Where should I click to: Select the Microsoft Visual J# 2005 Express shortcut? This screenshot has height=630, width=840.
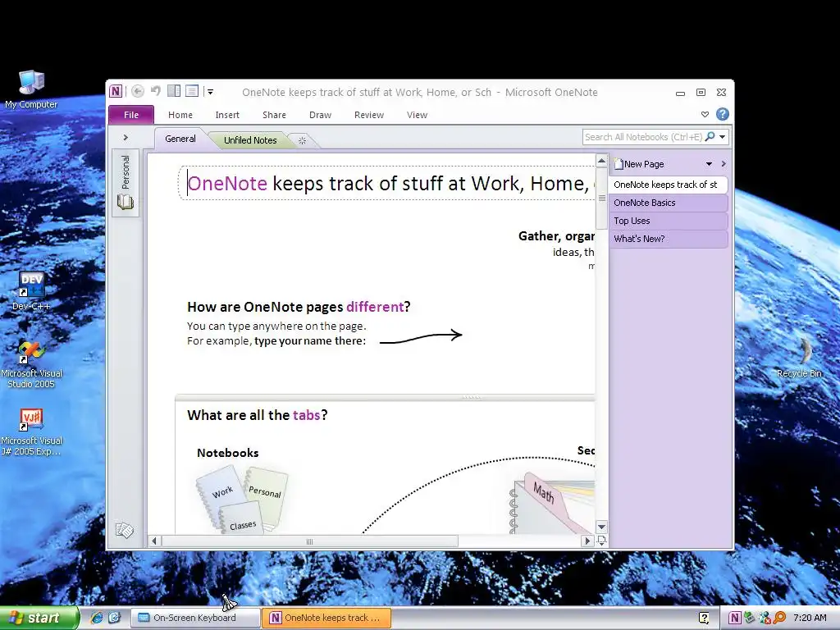click(31, 431)
